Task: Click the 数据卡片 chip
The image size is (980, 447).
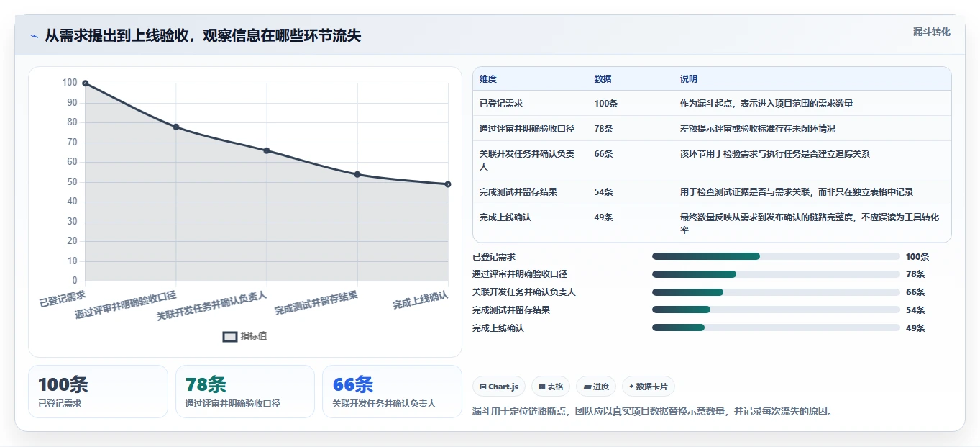Action: [649, 387]
